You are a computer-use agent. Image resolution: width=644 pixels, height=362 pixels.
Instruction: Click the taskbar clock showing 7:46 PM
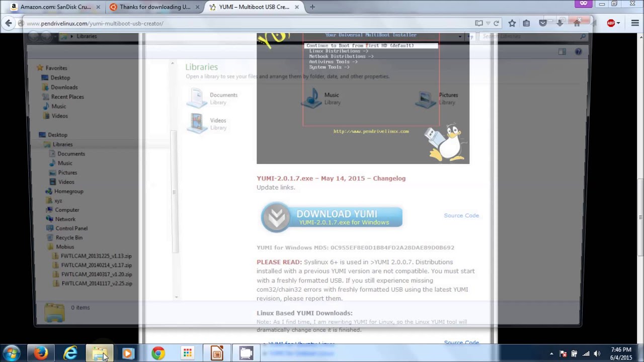pyautogui.click(x=621, y=353)
